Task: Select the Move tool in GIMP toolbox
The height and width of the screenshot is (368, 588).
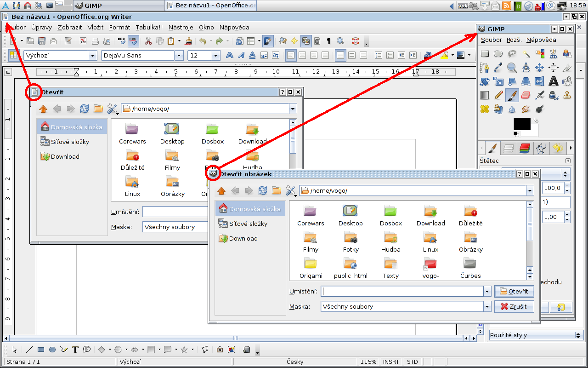Action: [540, 68]
